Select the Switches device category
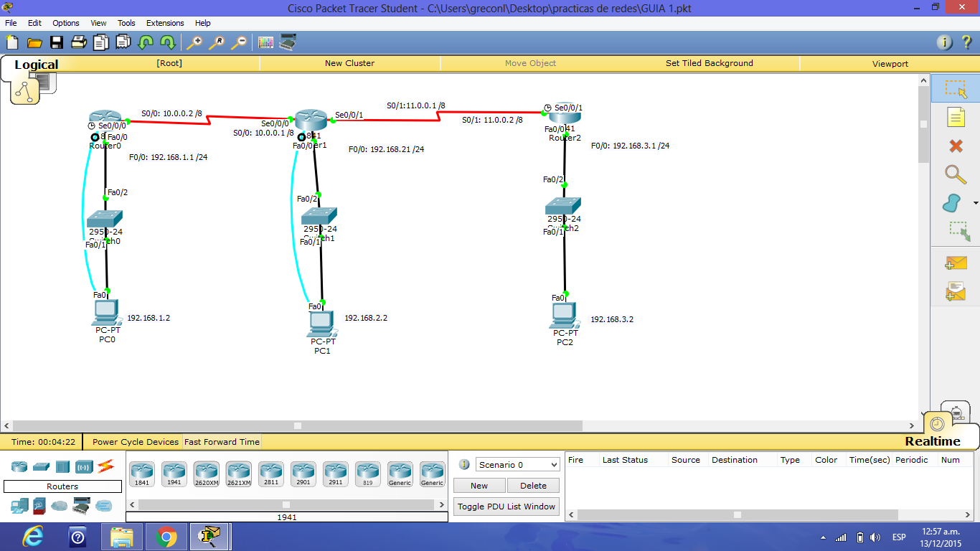Viewport: 980px width, 551px height. 41,467
